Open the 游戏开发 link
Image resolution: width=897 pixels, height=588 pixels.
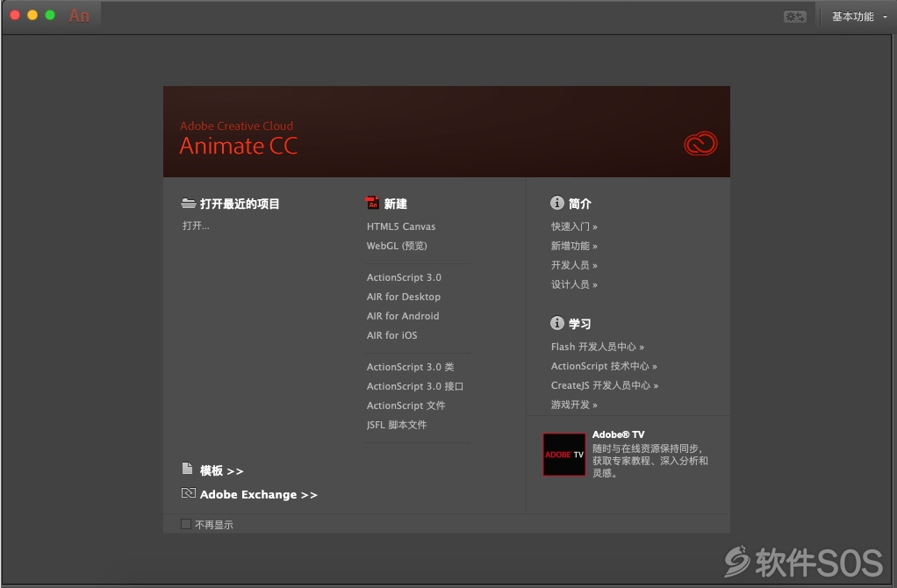coord(574,405)
